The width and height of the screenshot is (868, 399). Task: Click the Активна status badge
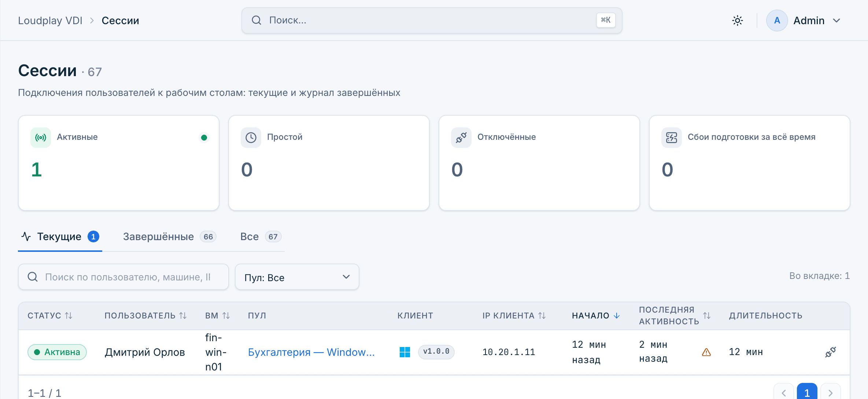57,352
